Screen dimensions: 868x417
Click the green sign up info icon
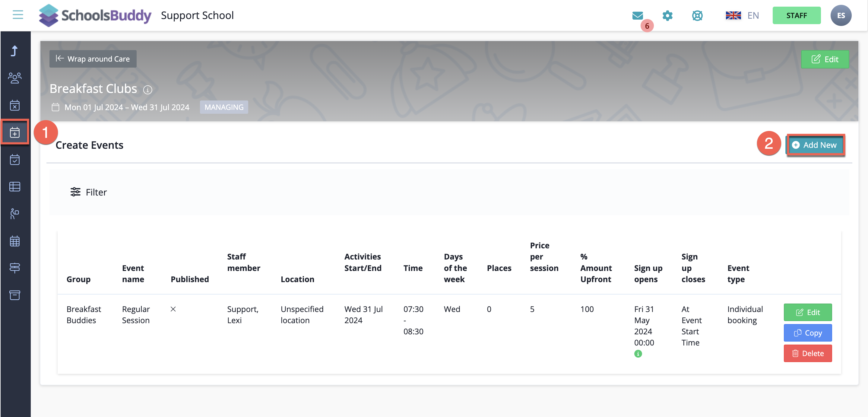pyautogui.click(x=638, y=354)
